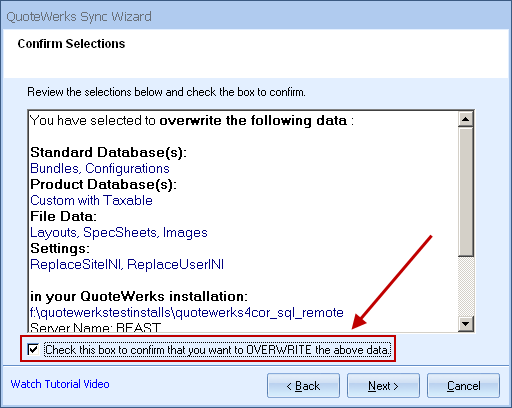Select the 'Layouts, SpecSheets, Images' line

[119, 233]
